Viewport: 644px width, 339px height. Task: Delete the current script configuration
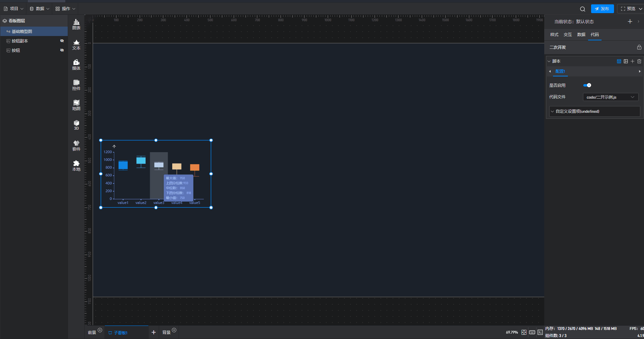pyautogui.click(x=639, y=61)
